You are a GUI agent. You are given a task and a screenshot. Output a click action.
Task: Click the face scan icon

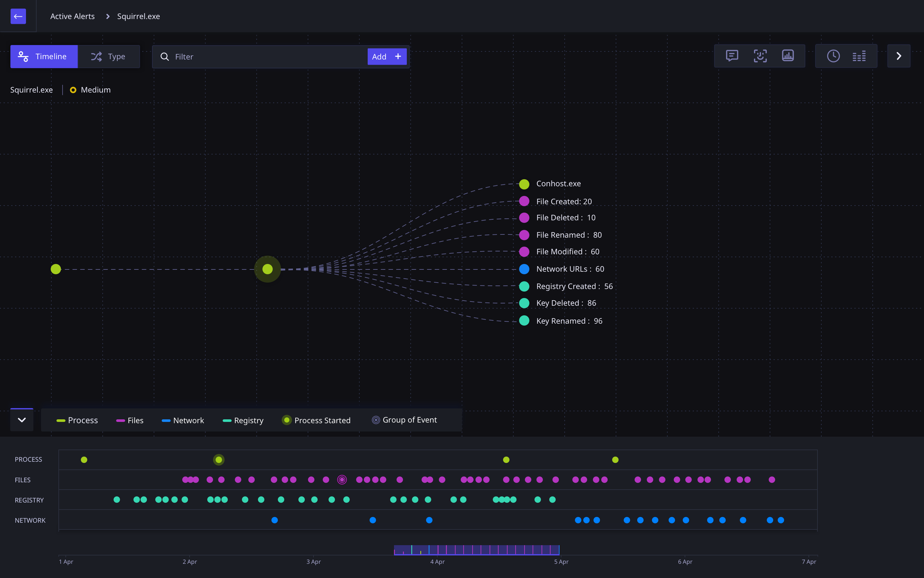point(760,56)
